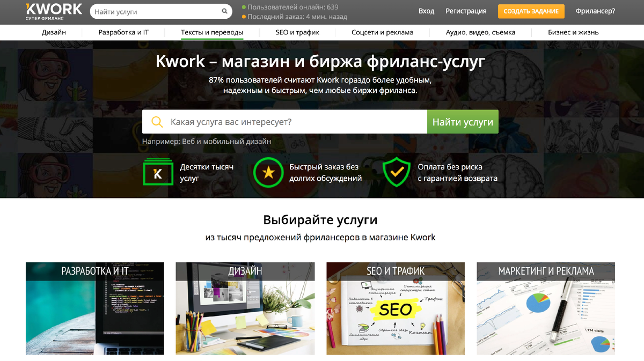This screenshot has height=361, width=644.
Task: Click the green shield checkmark icon
Action: [397, 172]
